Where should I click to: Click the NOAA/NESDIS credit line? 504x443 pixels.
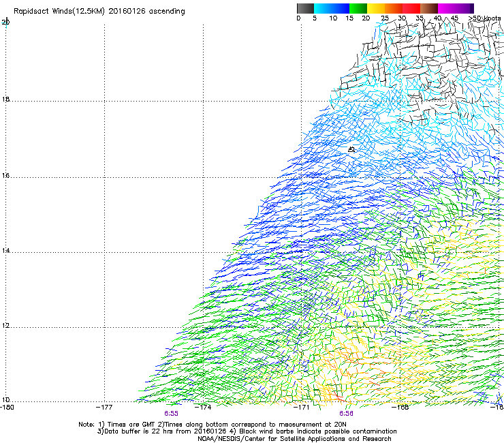pyautogui.click(x=294, y=439)
